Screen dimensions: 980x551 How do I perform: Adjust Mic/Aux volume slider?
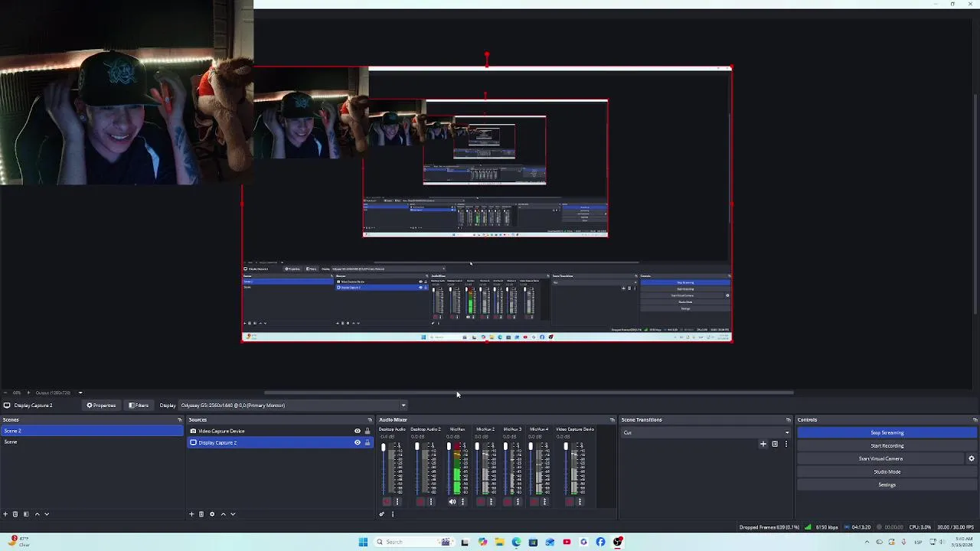point(449,468)
